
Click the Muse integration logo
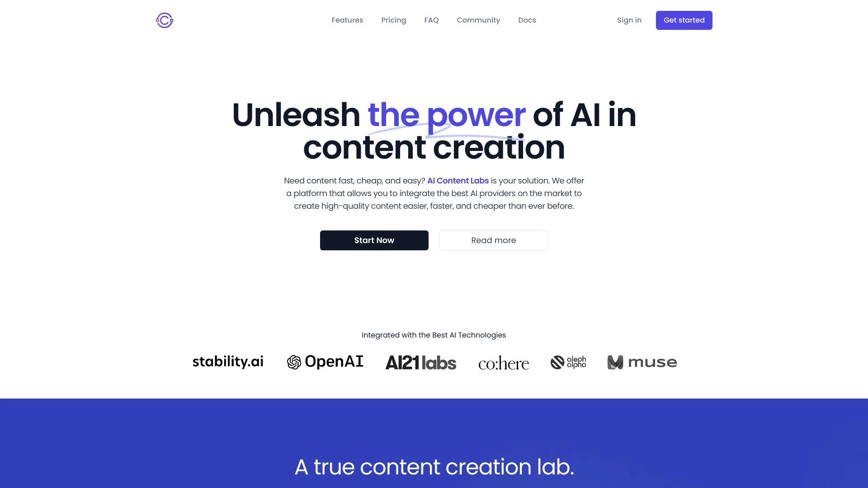coord(642,361)
